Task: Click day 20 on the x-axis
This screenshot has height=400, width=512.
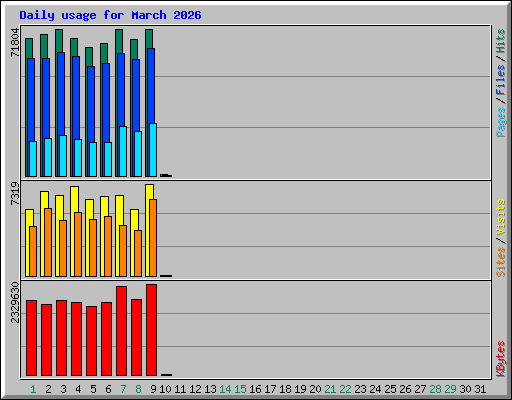Action: pyautogui.click(x=315, y=389)
